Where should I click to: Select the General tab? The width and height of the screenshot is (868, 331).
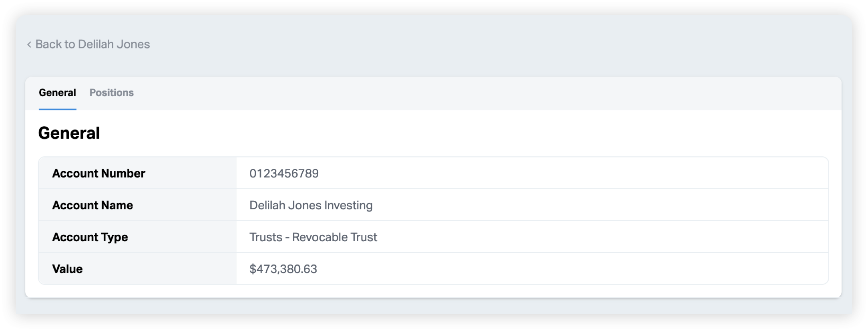click(57, 93)
